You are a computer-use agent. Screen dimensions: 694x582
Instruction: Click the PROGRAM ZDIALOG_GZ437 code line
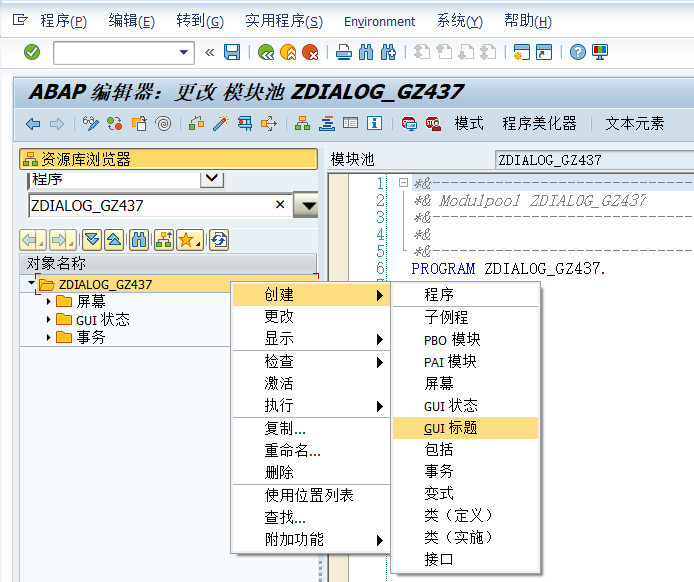pos(508,268)
